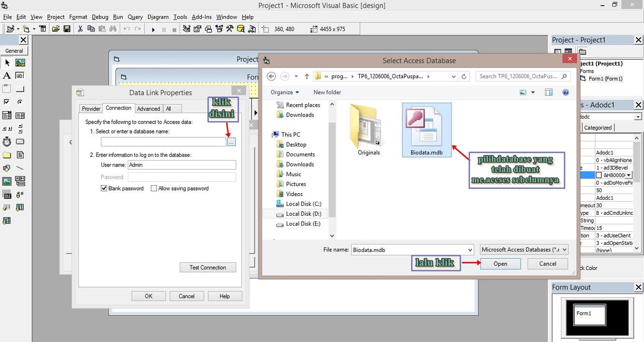Click the Test Connection button
Screen dimensions: 644x342
pyautogui.click(x=207, y=268)
